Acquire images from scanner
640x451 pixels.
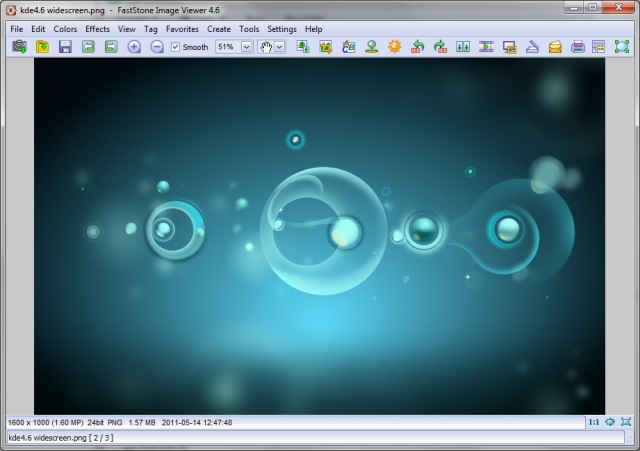click(x=532, y=47)
